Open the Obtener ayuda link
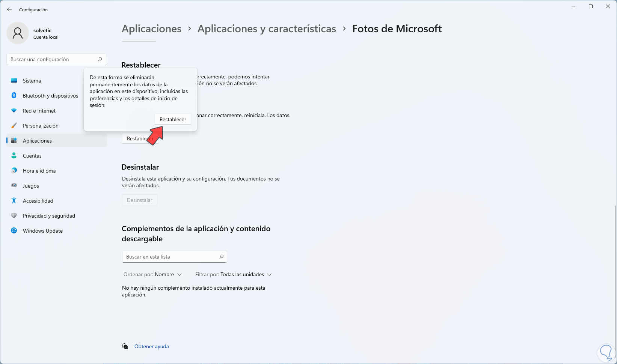Viewport: 617px width, 364px height. coord(152,346)
